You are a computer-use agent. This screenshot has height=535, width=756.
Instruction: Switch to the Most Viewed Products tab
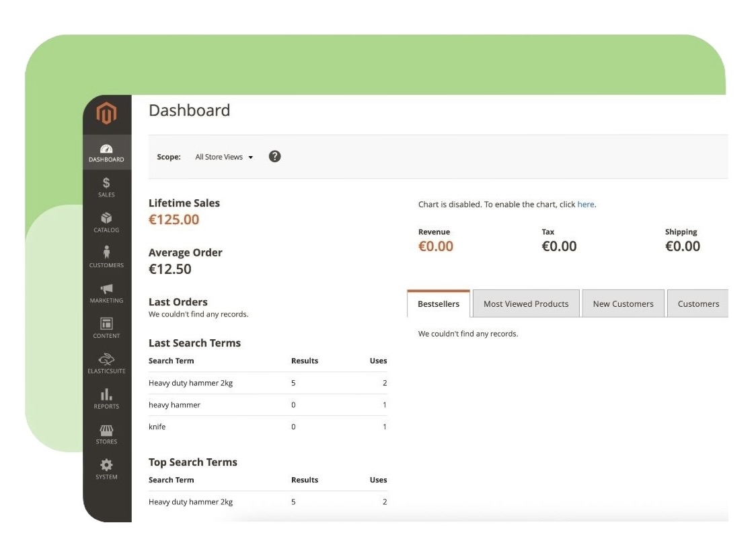coord(526,304)
